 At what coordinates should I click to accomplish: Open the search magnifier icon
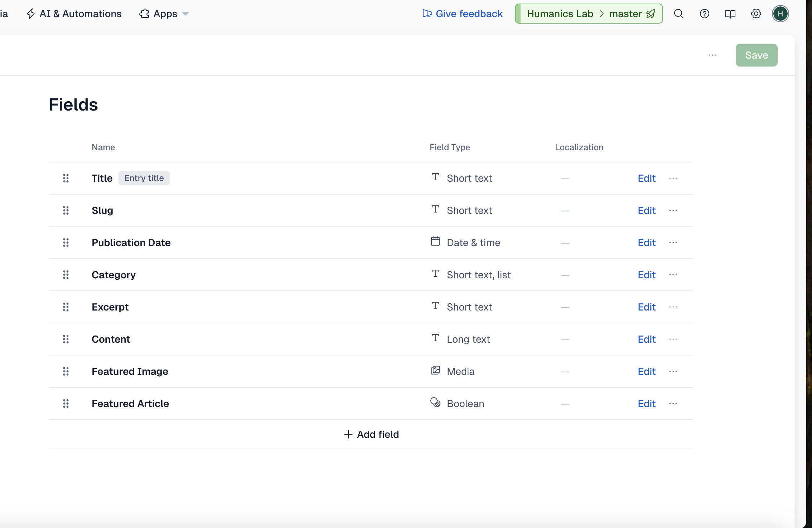678,14
